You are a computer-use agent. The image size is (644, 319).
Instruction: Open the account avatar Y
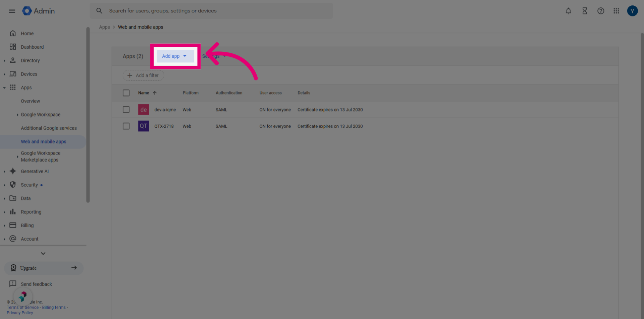(632, 11)
